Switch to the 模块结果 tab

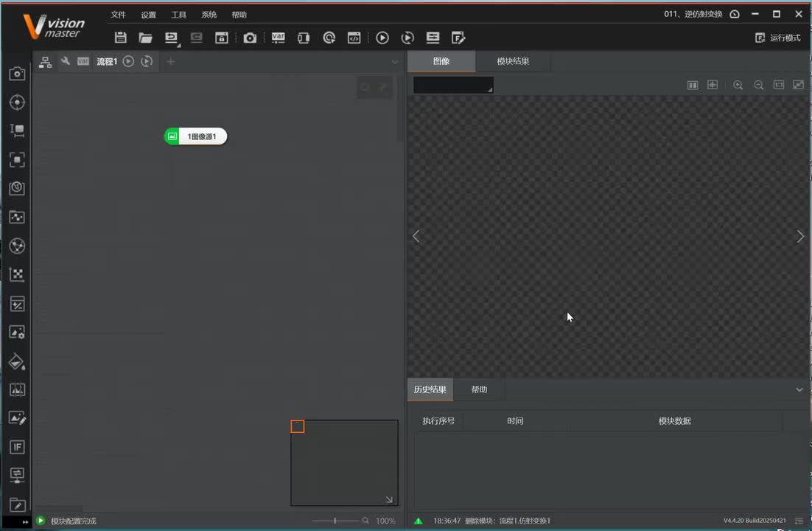513,61
